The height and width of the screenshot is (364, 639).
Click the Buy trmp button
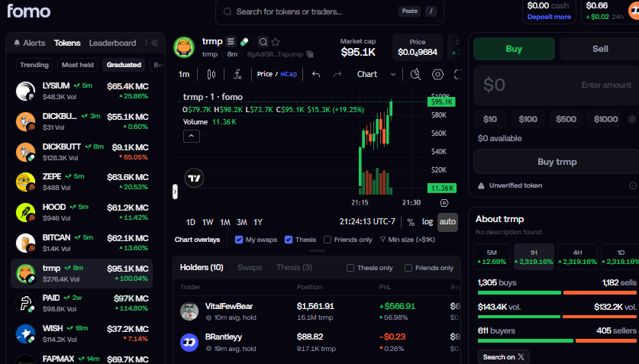tap(557, 162)
